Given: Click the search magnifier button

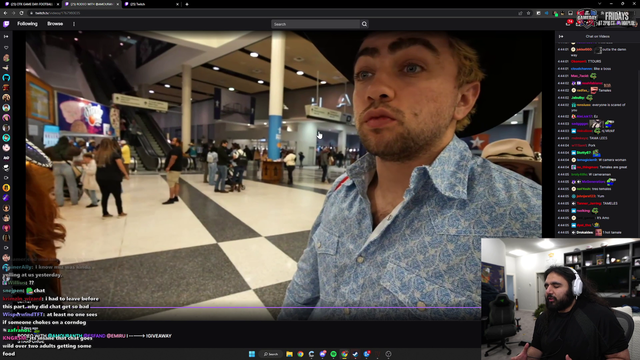Looking at the screenshot, I should click(x=364, y=24).
